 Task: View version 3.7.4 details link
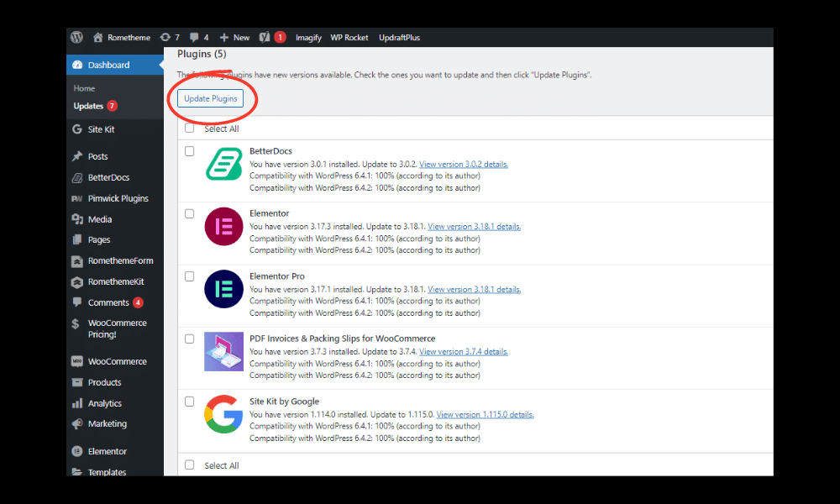pyautogui.click(x=464, y=352)
